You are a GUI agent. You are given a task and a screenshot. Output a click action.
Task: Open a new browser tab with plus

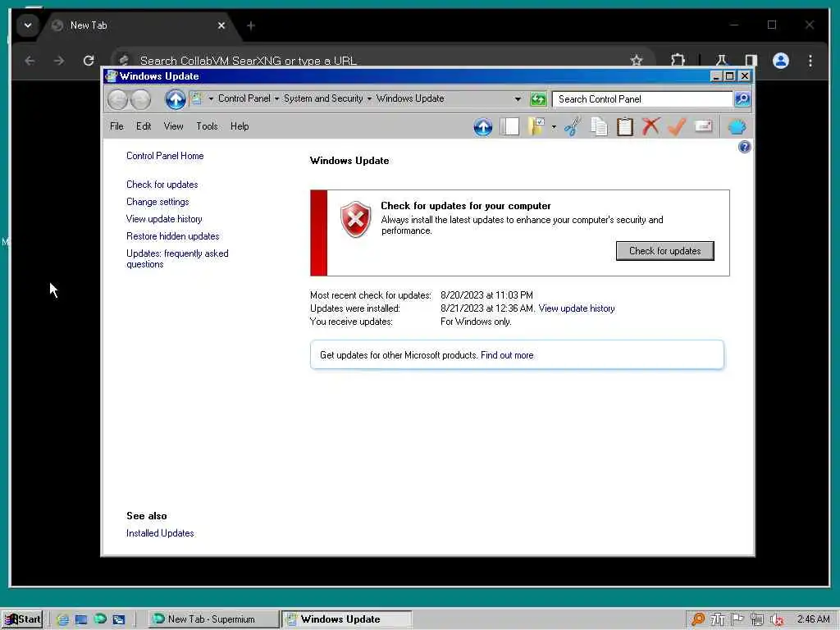(251, 25)
